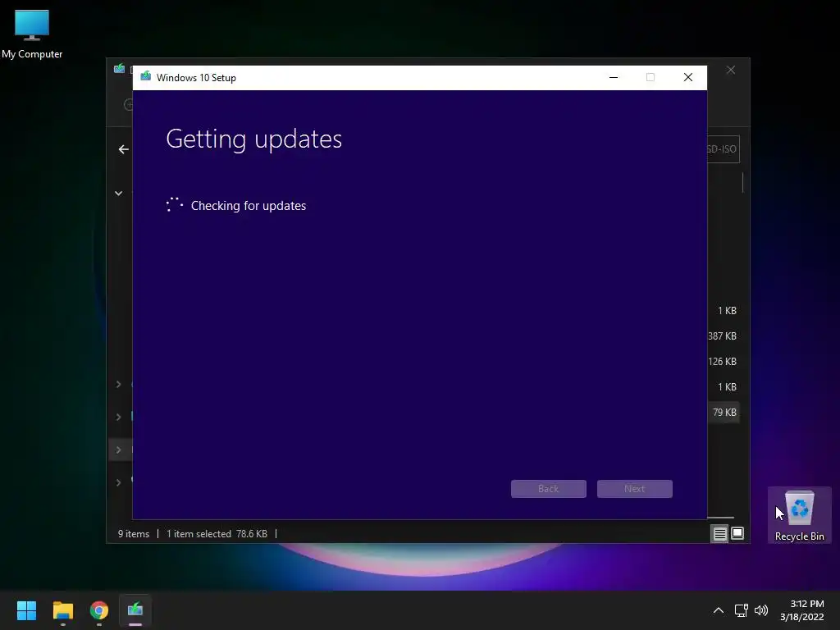Viewport: 840px width, 630px height.
Task: Minimize the Windows 10 Setup window
Action: pyautogui.click(x=614, y=78)
